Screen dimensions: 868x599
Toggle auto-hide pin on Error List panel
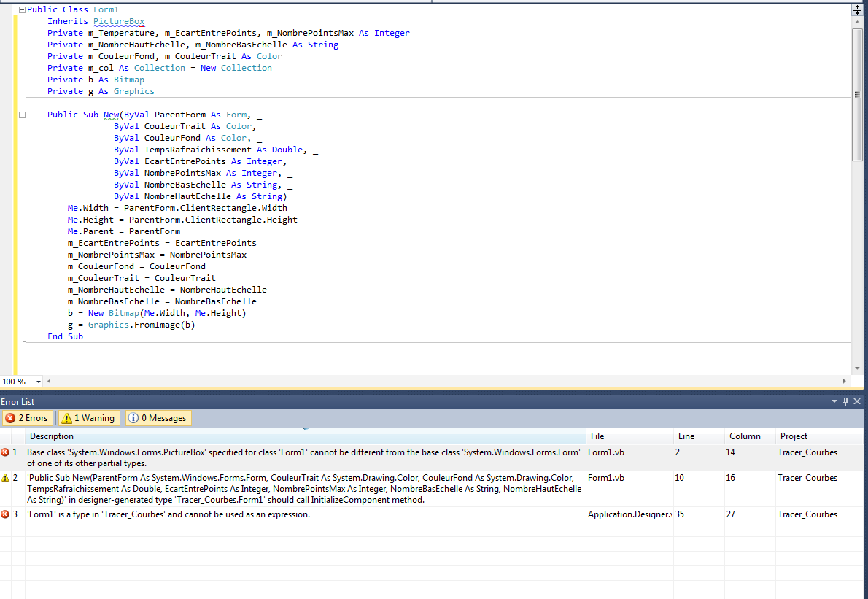846,401
